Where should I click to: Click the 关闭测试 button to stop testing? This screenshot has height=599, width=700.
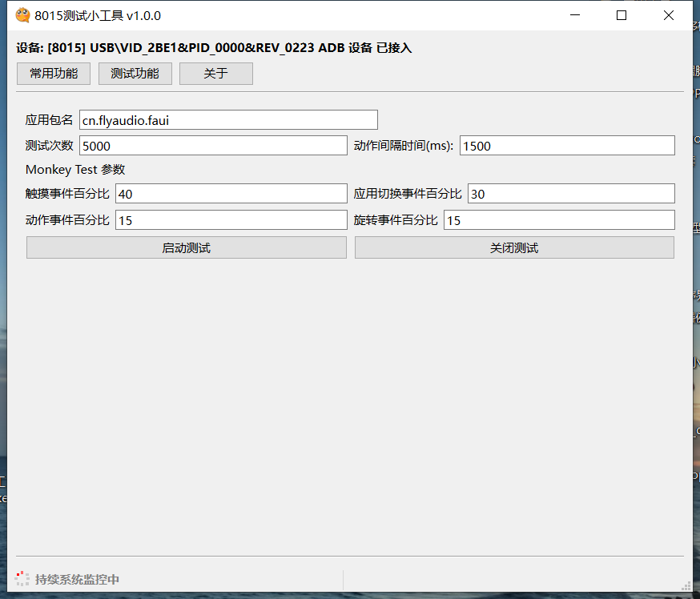click(513, 247)
